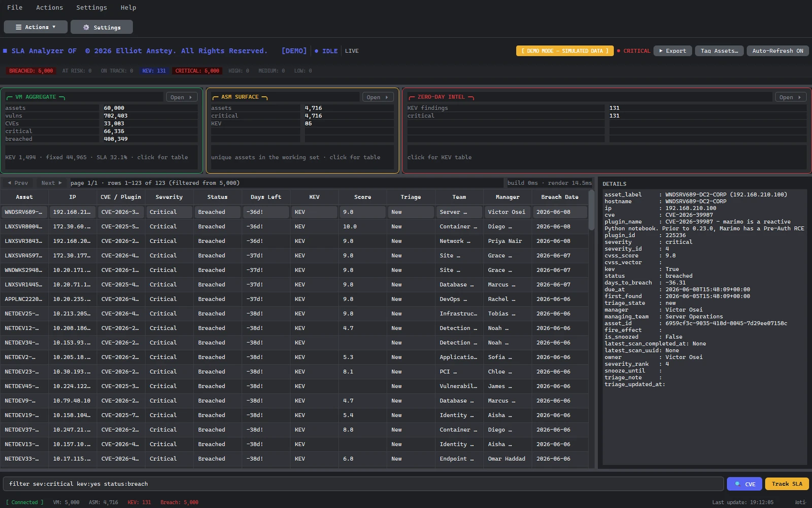Click the Connected status indicator
Viewport: 812px width, 508px height.
click(24, 502)
